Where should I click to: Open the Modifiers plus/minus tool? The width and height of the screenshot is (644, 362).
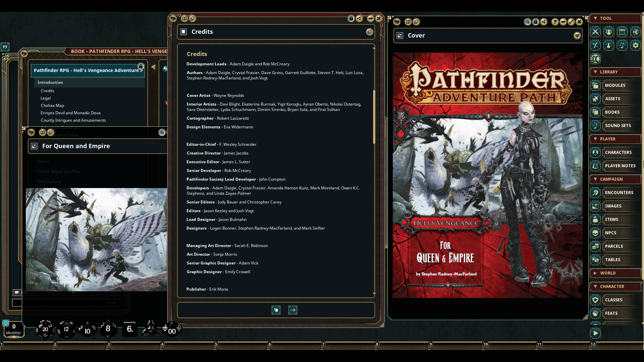(595, 45)
